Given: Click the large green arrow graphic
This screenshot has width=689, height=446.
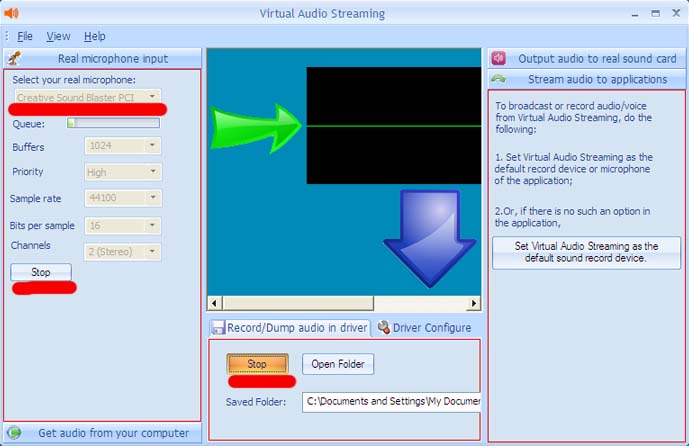Looking at the screenshot, I should click(256, 128).
